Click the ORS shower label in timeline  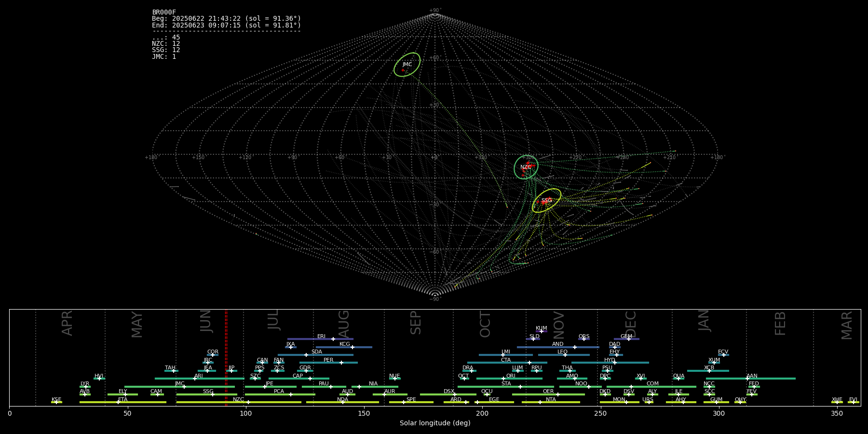(x=584, y=337)
